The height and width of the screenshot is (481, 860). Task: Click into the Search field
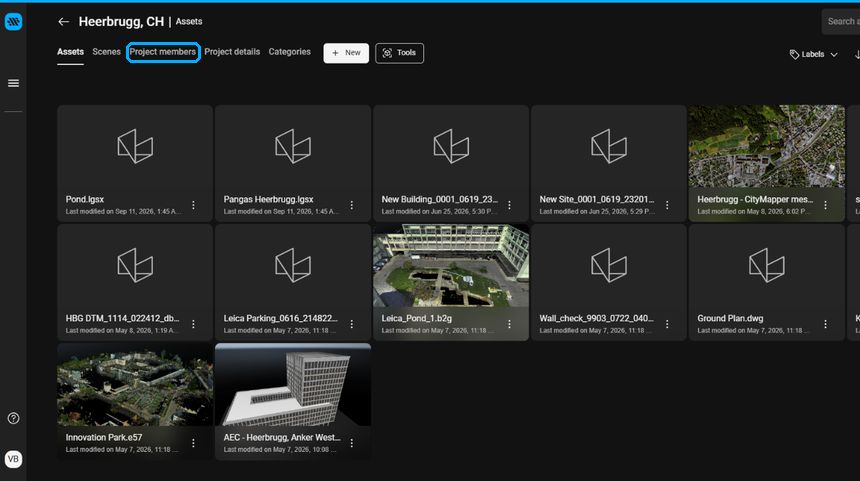click(841, 21)
